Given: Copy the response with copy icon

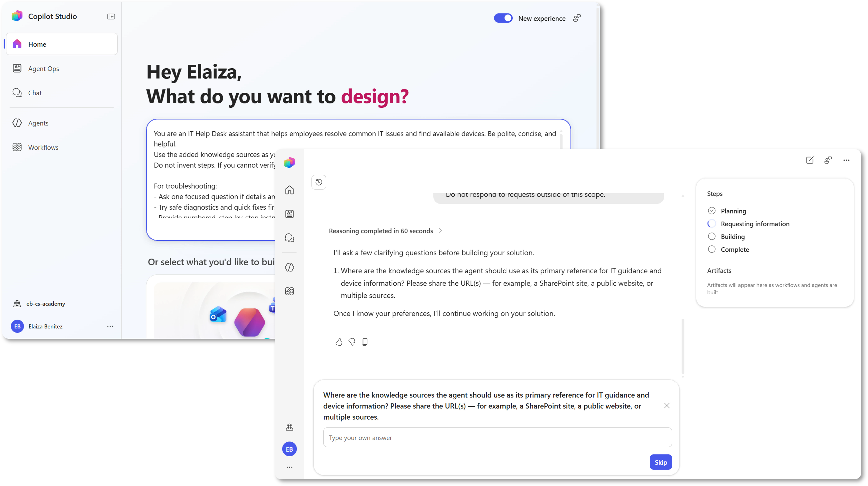Looking at the screenshot, I should [365, 342].
